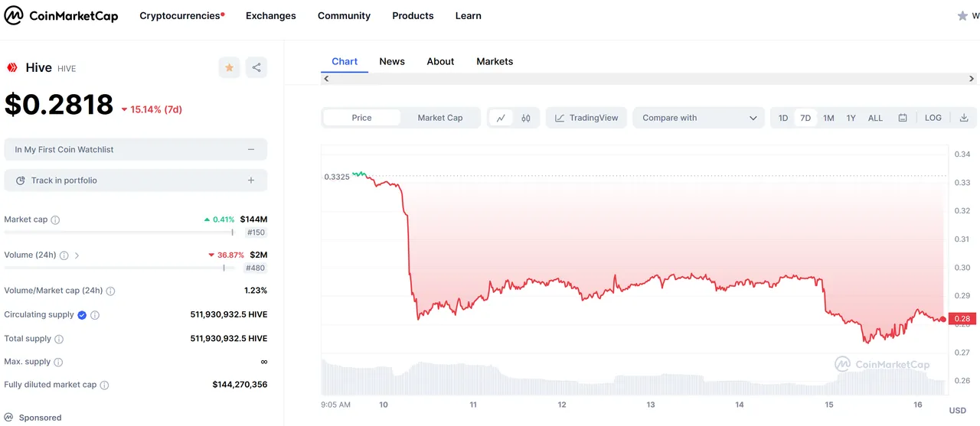Click the 511,930,932.5 HIVE total supply value
This screenshot has width=980, height=426.
point(229,339)
